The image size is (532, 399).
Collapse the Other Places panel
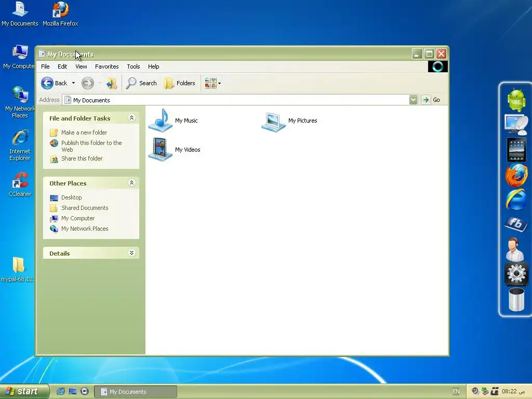[131, 183]
